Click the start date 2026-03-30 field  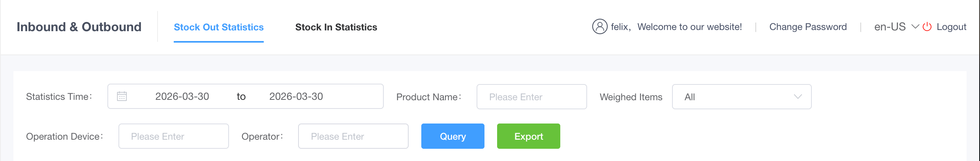coord(182,96)
